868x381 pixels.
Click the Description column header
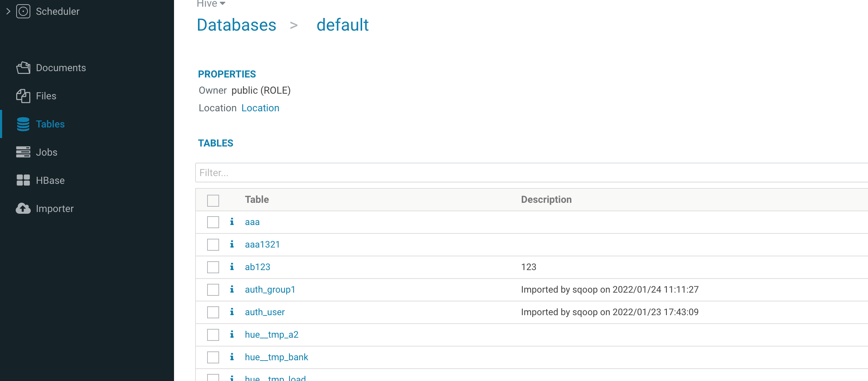coord(546,200)
